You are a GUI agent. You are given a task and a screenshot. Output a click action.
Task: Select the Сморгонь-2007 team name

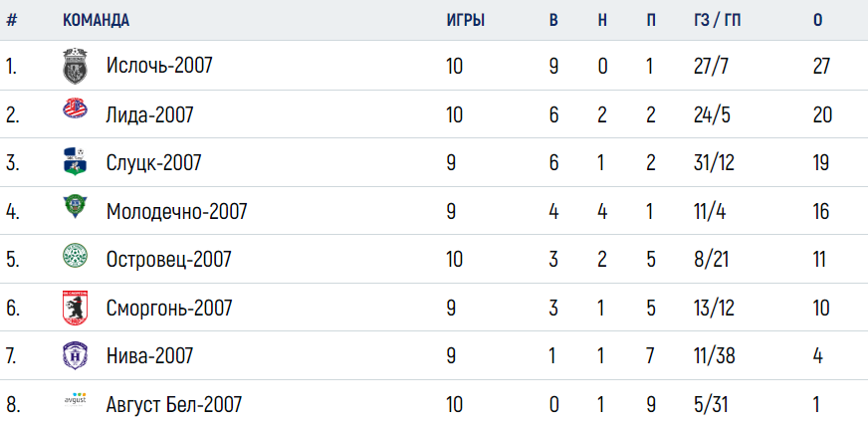click(169, 308)
